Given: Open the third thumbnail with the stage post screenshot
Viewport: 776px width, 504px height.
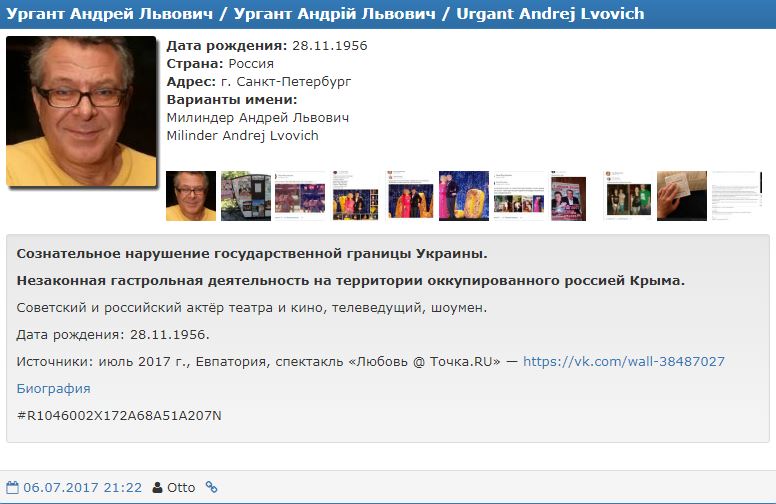Looking at the screenshot, I should tap(300, 196).
